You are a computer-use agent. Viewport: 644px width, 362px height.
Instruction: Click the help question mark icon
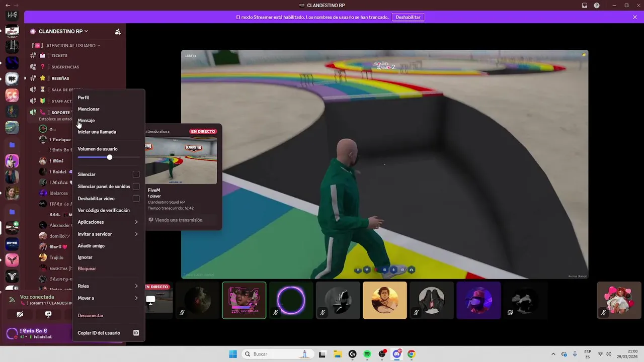click(x=597, y=6)
